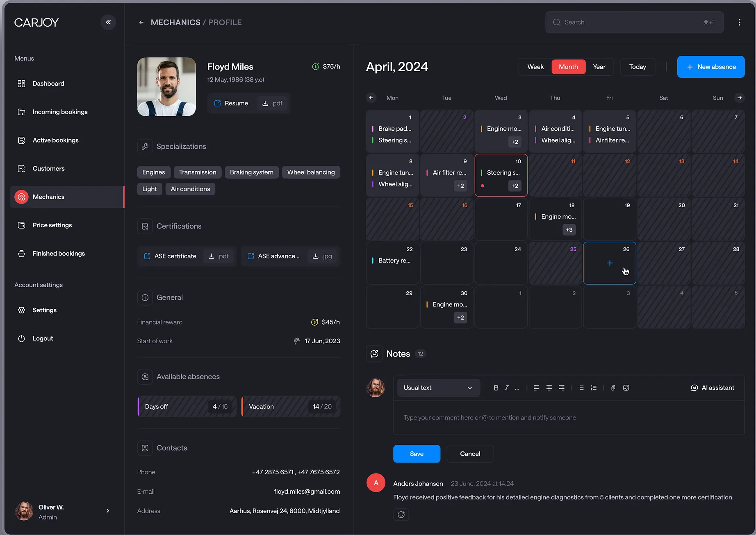The image size is (756, 535).
Task: Switch calendar to Year view
Action: coord(599,67)
